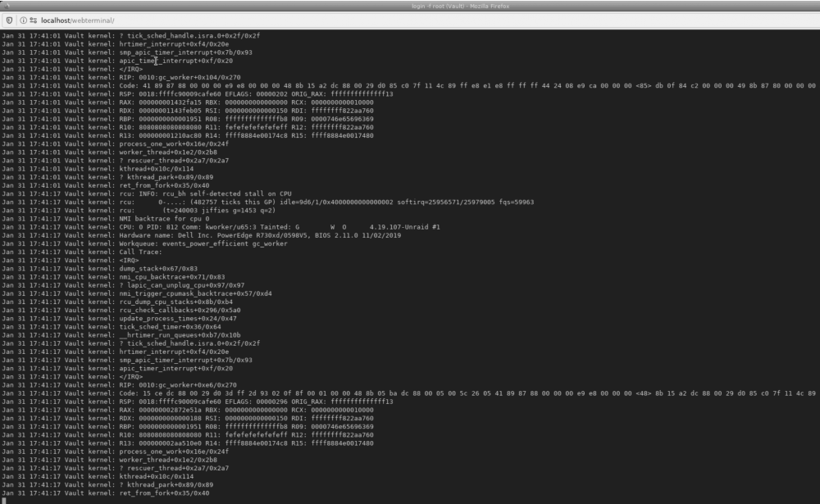Select the text "RIP: 0010:gc_worker+0x104/0x270"
This screenshot has width=820, height=504.
(x=180, y=77)
